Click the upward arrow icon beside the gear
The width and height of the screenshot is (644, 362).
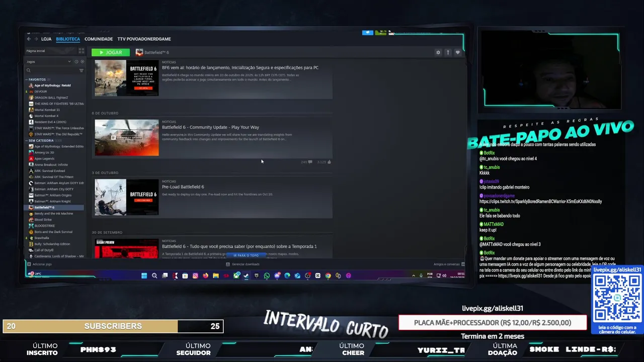coord(448,52)
